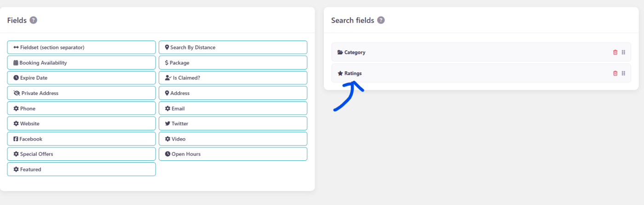Click the Search fields help icon

(381, 20)
